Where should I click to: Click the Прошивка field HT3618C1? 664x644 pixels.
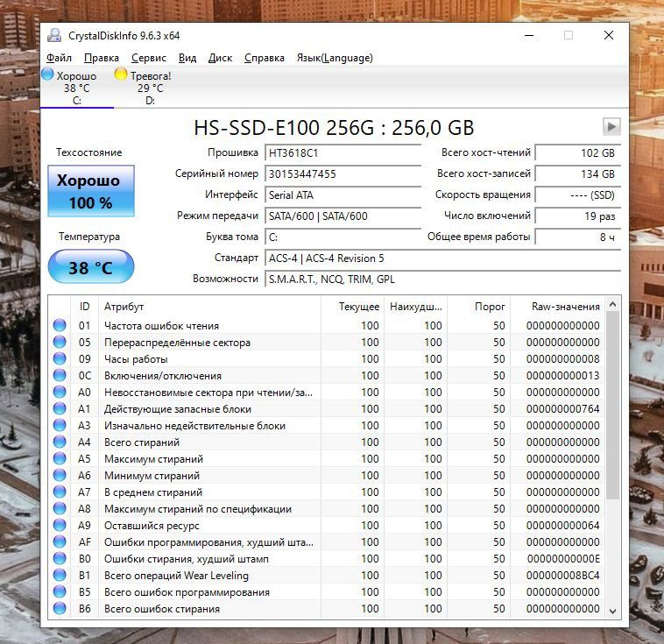[x=343, y=153]
